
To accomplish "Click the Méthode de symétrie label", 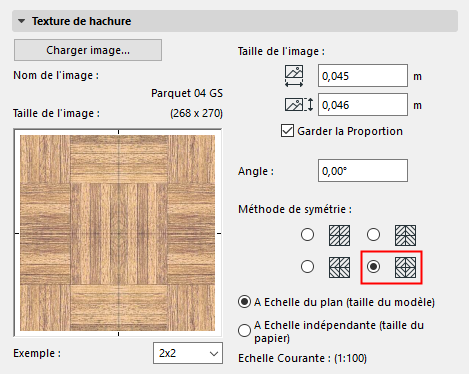I will pos(295,209).
